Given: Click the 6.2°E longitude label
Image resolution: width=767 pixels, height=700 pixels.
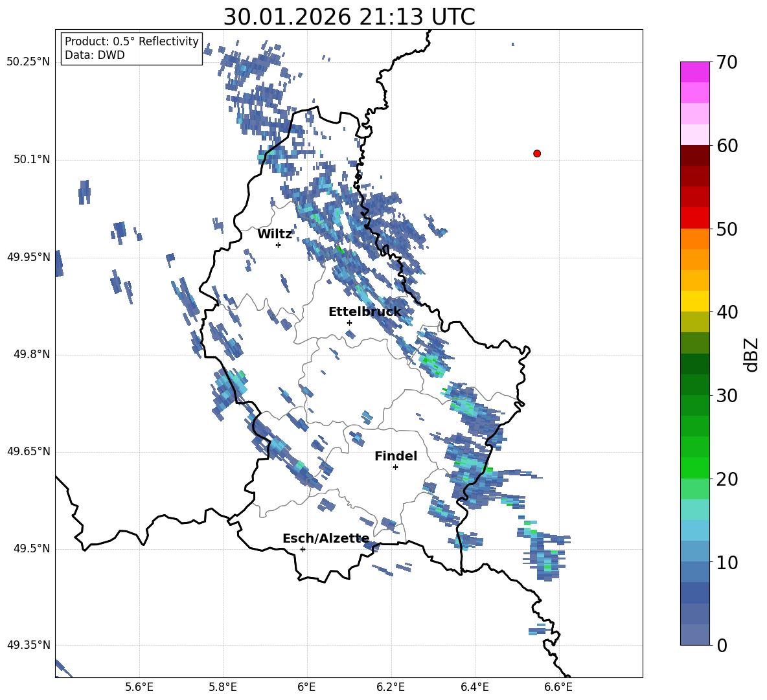Looking at the screenshot, I should [391, 687].
